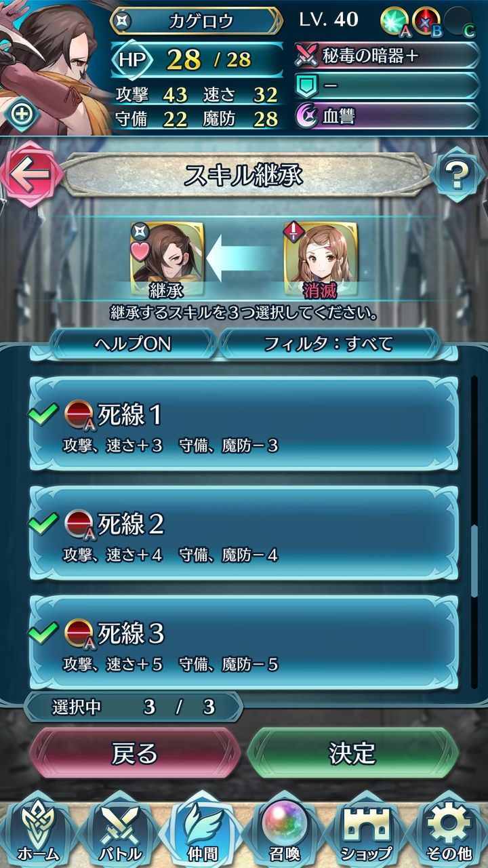Click the skill list scrollbar
Image resolution: width=488 pixels, height=868 pixels.
pos(474,532)
